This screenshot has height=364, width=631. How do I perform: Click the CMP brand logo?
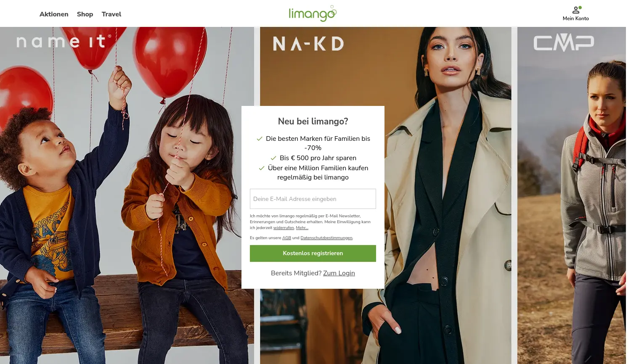coord(564,43)
